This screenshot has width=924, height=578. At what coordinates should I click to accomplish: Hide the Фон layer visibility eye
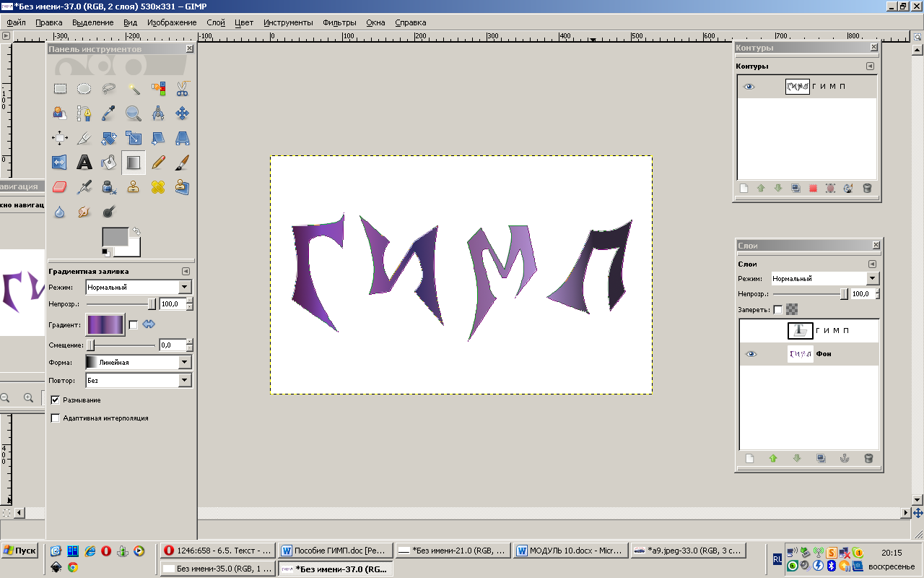751,354
